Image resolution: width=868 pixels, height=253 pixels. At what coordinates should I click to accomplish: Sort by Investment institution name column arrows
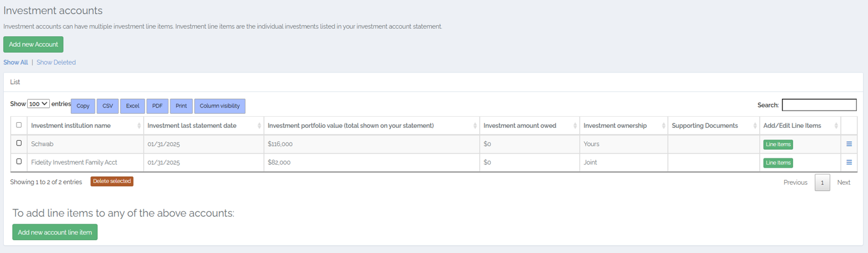139,126
